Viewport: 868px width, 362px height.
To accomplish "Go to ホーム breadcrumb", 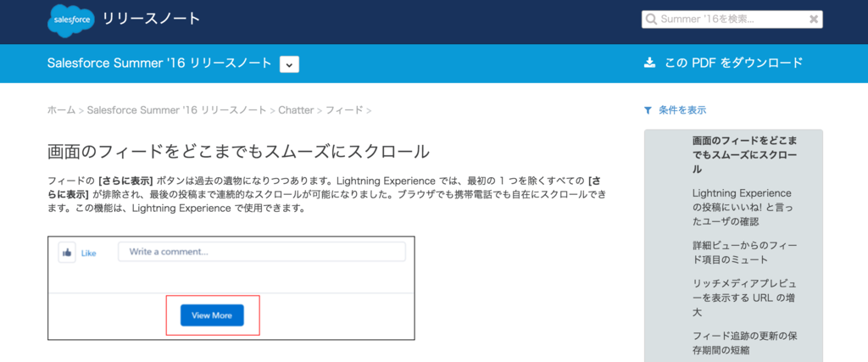I will [61, 110].
